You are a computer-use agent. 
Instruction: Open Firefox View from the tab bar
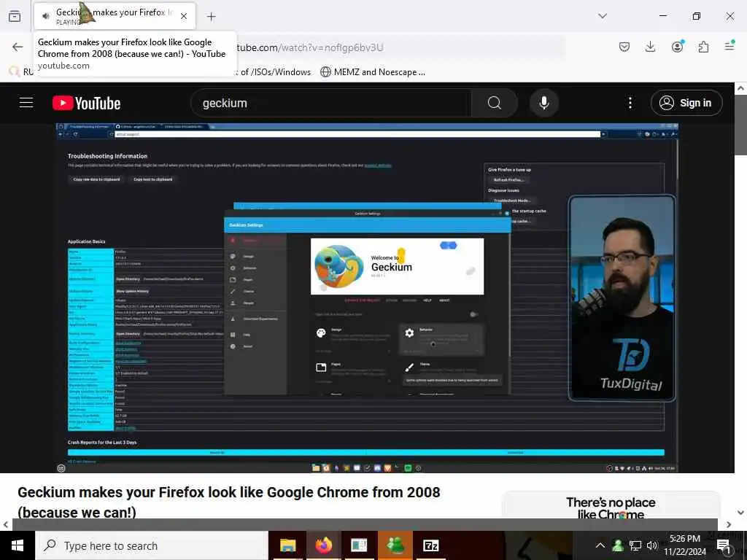15,16
